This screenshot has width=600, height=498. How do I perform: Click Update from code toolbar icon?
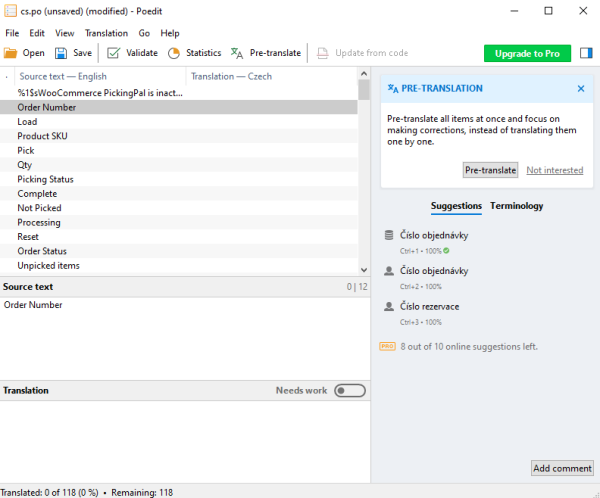(x=323, y=53)
